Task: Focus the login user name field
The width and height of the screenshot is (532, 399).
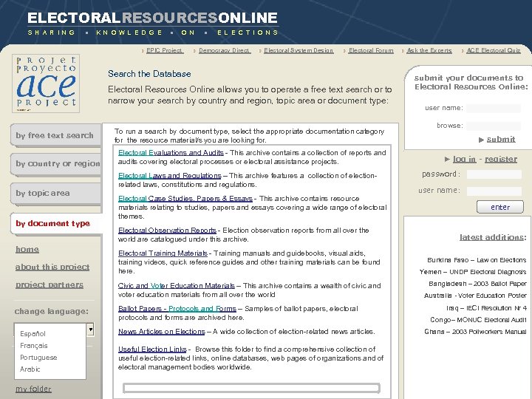Action: point(494,191)
